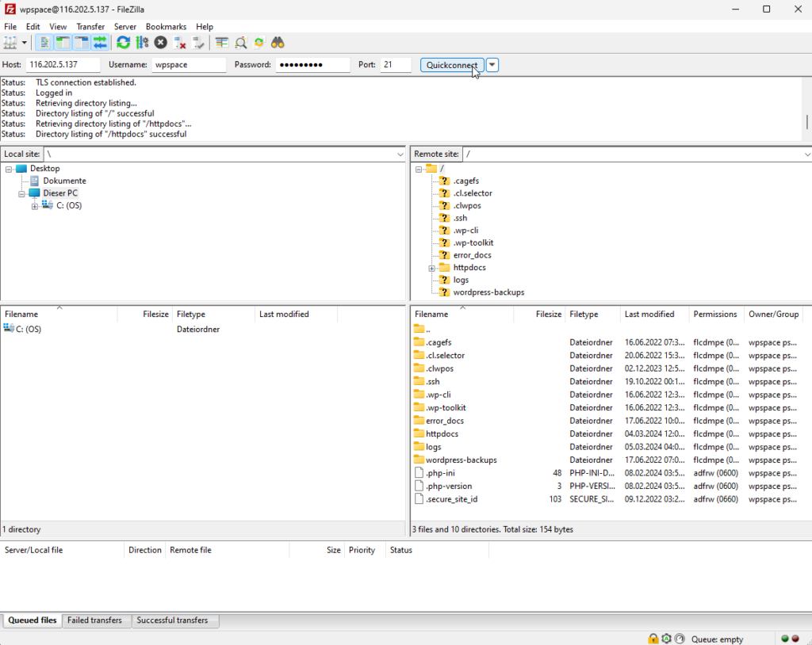Open Local site path dropdown

(x=400, y=155)
